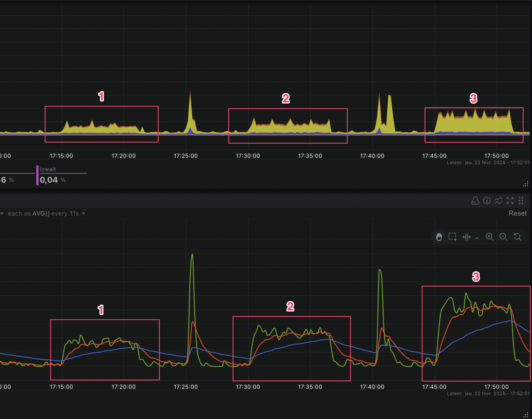Change the chart type with the line-chart icon
The width and height of the screenshot is (532, 419).
[x=498, y=201]
